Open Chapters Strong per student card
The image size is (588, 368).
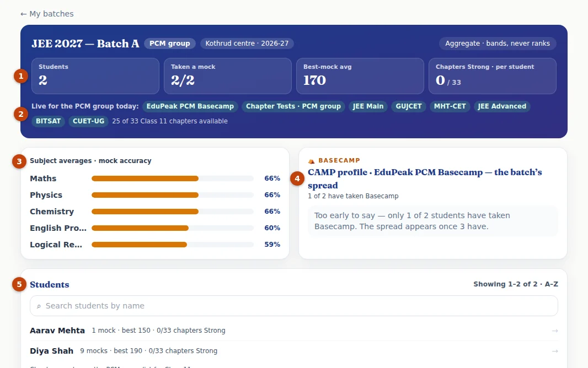[493, 76]
